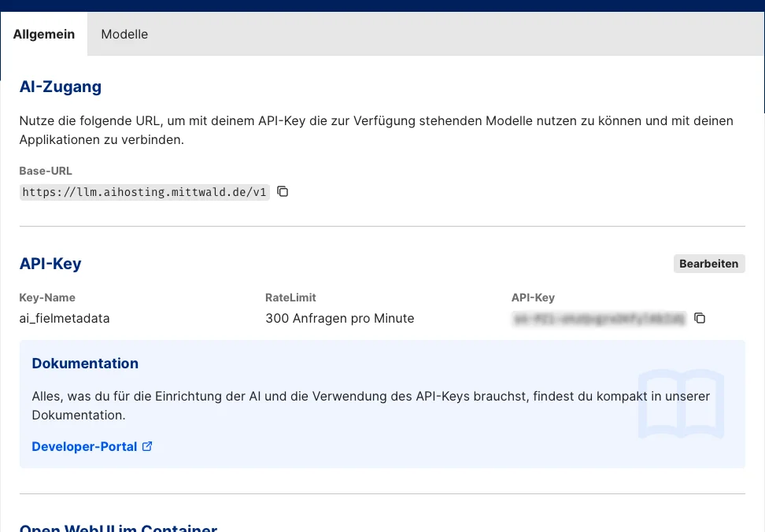Switch to the Modelle tab
This screenshot has height=532, width=765.
pos(124,34)
